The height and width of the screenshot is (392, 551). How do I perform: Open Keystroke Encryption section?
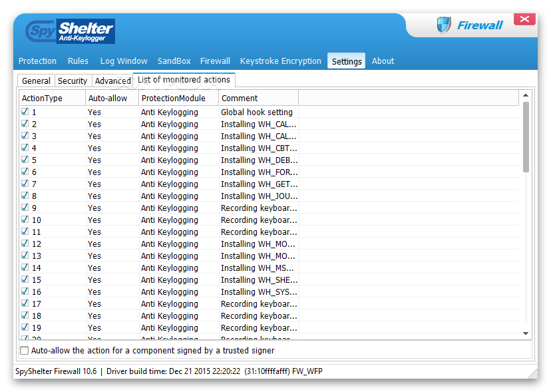pos(280,61)
